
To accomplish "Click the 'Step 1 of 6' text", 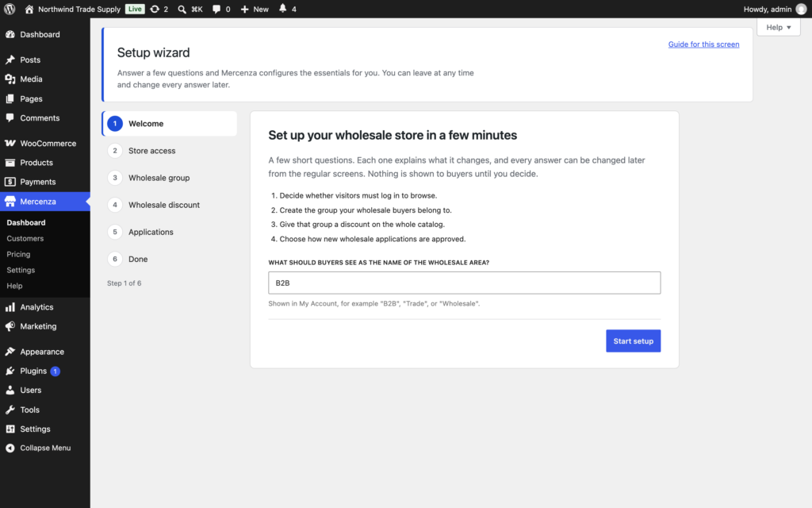I will [124, 283].
